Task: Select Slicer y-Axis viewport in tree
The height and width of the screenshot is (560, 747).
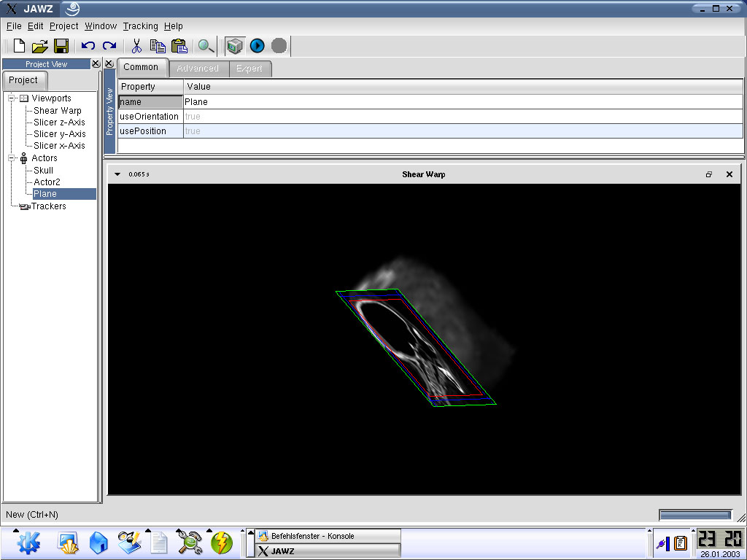Action: (x=59, y=134)
